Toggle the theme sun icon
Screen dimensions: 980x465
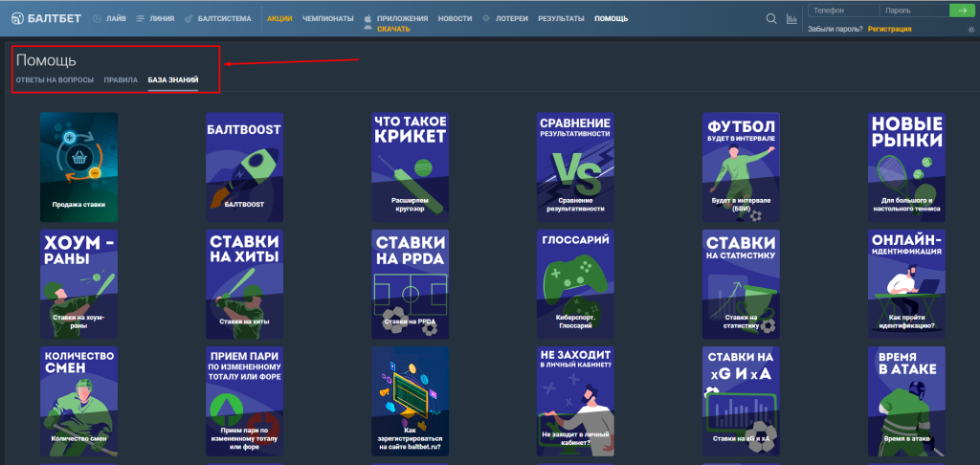coord(970,30)
